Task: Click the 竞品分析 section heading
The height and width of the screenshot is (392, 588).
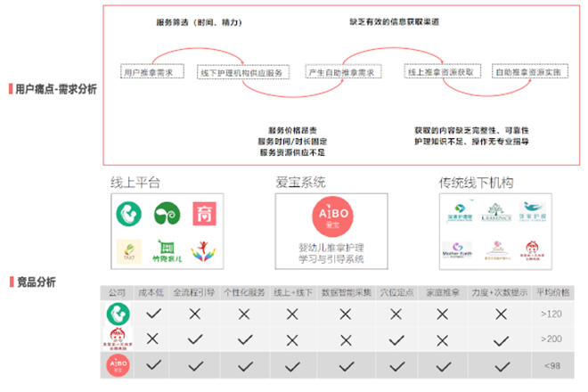Action: coord(37,282)
